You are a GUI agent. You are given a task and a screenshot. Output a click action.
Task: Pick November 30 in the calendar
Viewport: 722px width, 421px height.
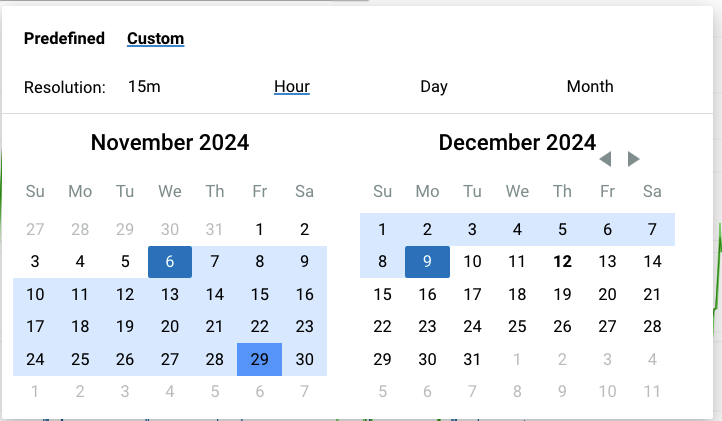click(x=305, y=359)
